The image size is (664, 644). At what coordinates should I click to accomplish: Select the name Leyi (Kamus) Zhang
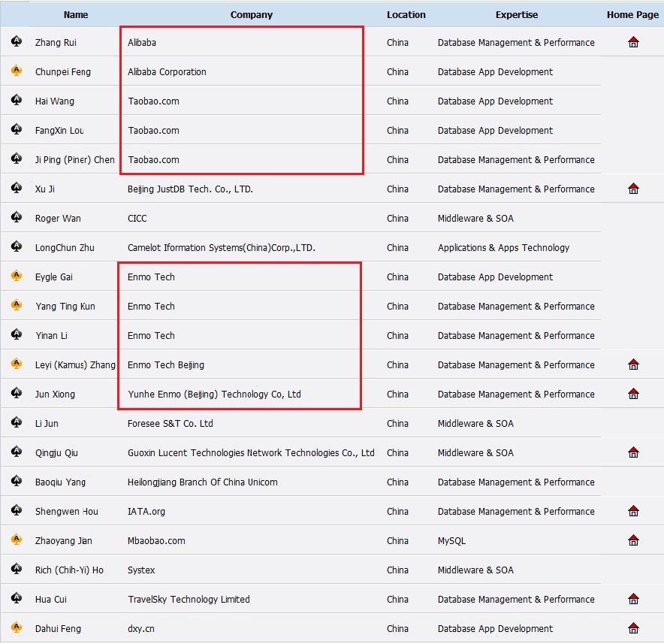coord(75,364)
